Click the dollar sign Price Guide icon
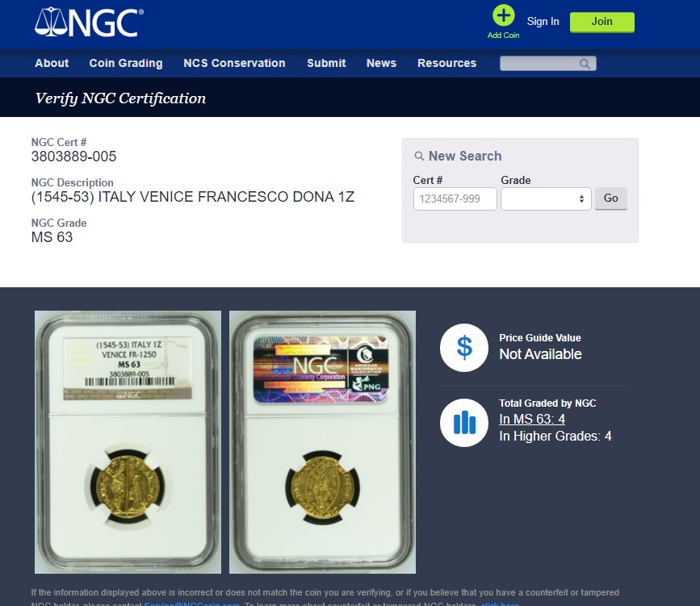This screenshot has height=606, width=700. tap(464, 348)
